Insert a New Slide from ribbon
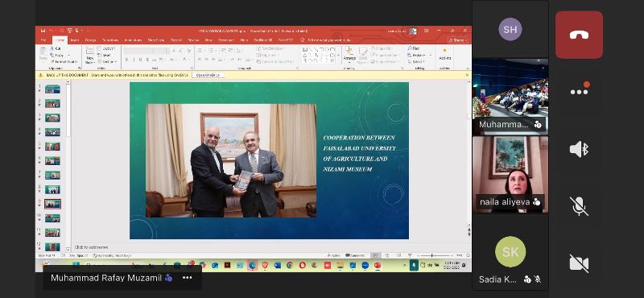The image size is (644, 298). pos(90,55)
